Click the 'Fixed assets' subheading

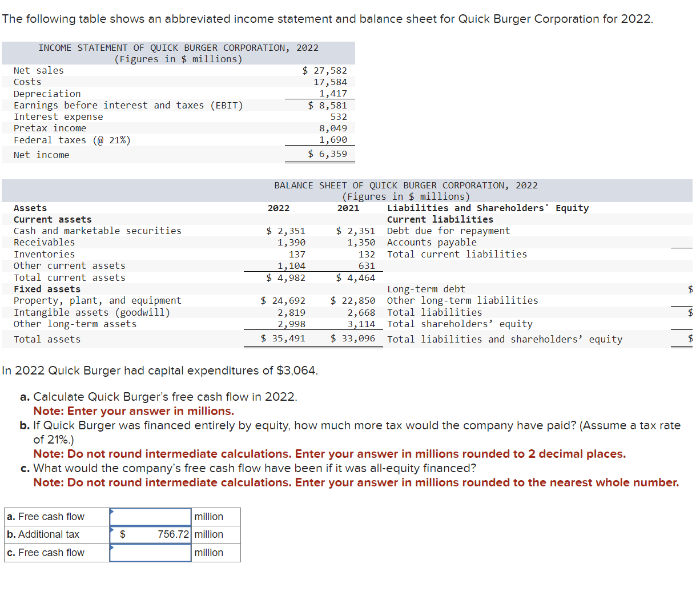point(47,289)
